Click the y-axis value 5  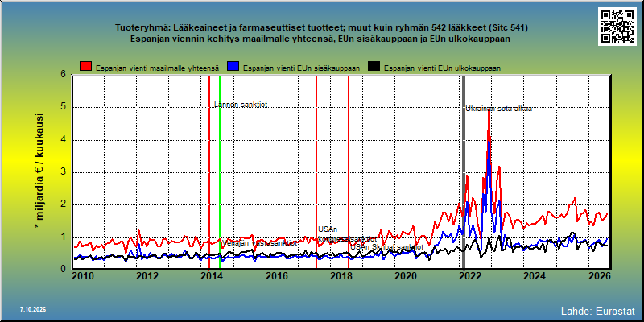(64, 107)
